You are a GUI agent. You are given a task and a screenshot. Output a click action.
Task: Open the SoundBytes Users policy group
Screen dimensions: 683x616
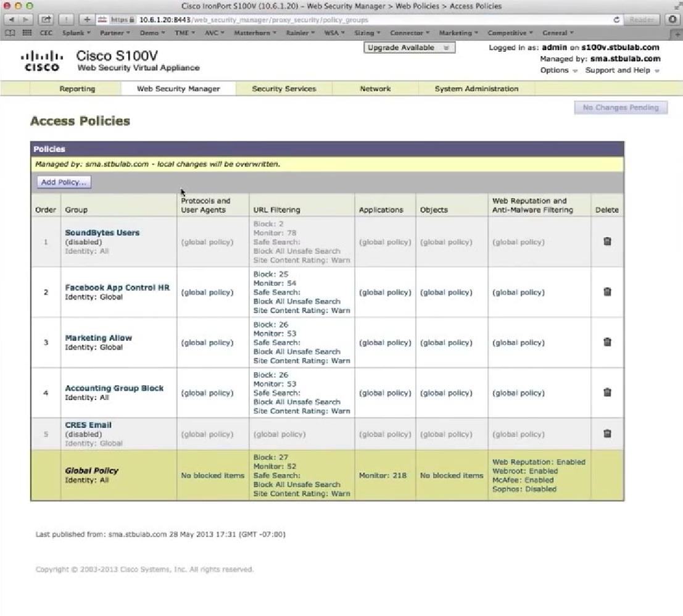point(102,233)
